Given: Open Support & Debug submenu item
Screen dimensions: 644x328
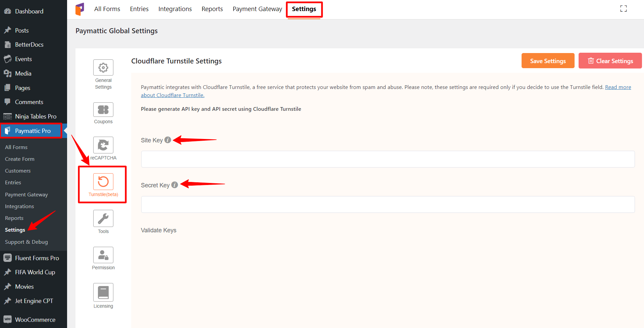Looking at the screenshot, I should point(26,242).
